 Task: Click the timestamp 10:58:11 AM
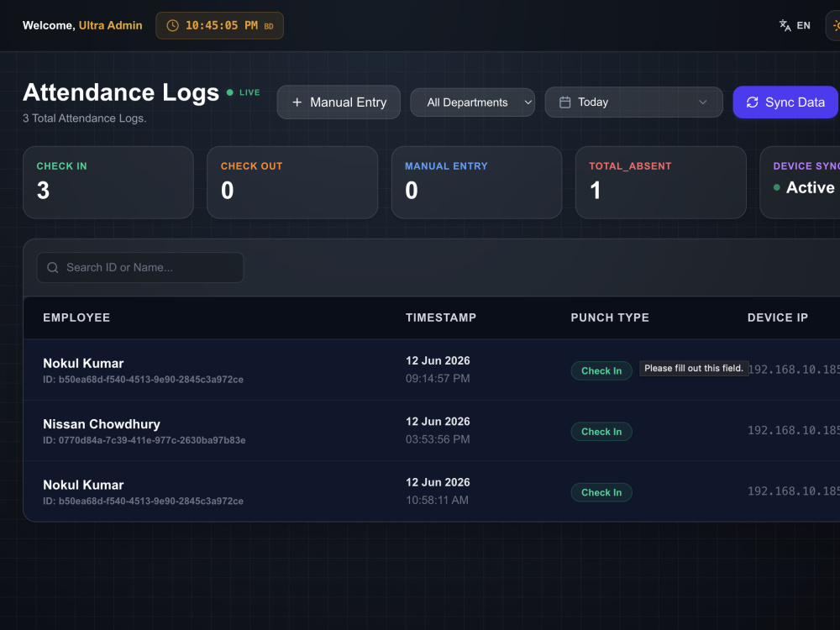tap(437, 500)
